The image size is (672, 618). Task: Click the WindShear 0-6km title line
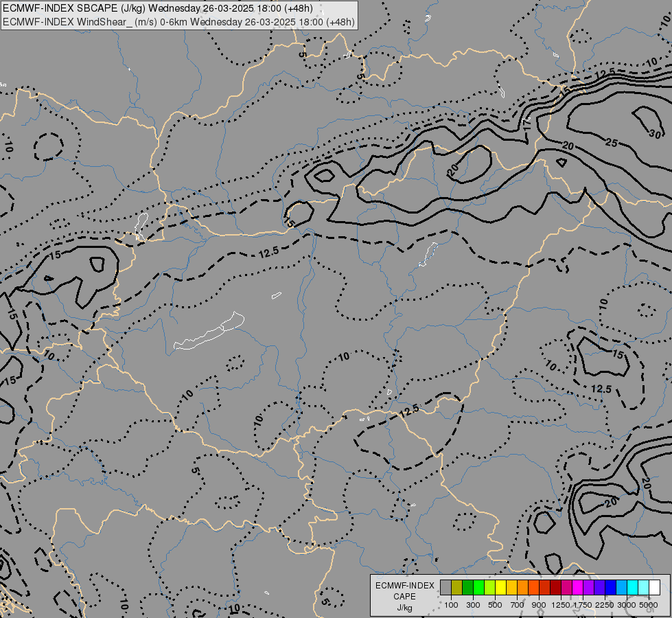178,22
